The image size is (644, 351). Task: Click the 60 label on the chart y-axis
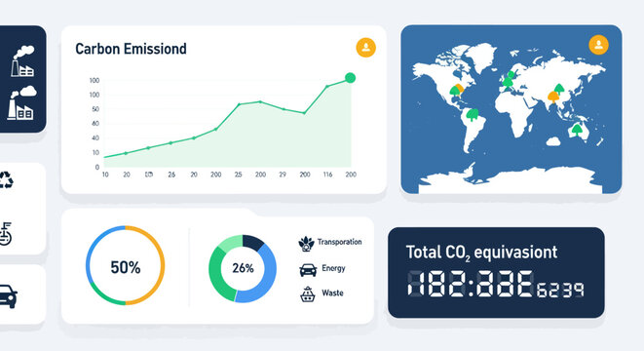(95, 123)
